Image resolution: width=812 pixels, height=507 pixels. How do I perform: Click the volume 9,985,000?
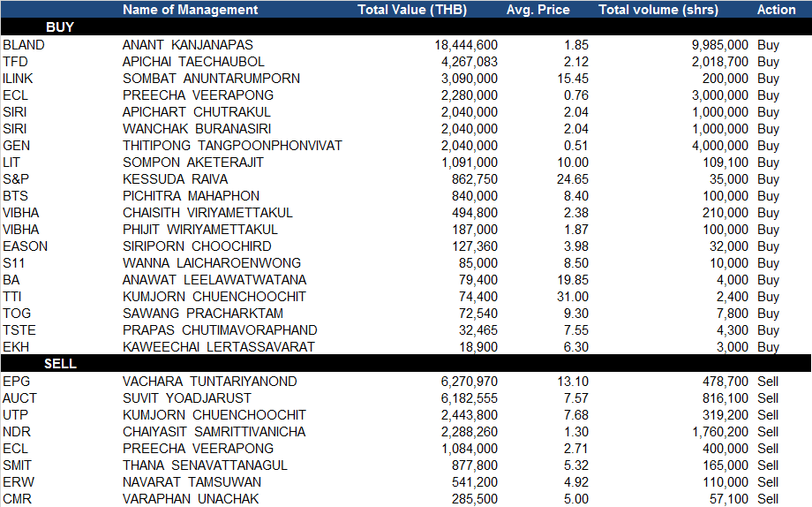720,45
